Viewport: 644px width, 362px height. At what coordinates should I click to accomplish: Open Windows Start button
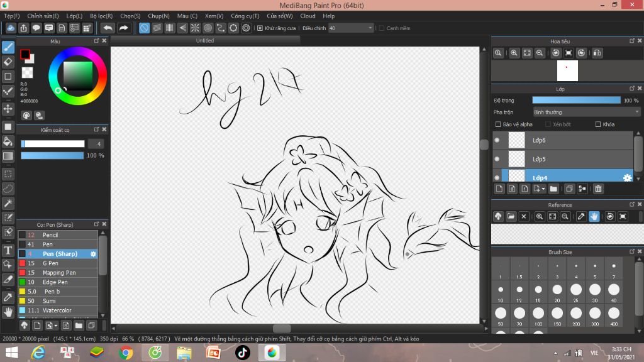click(x=11, y=353)
